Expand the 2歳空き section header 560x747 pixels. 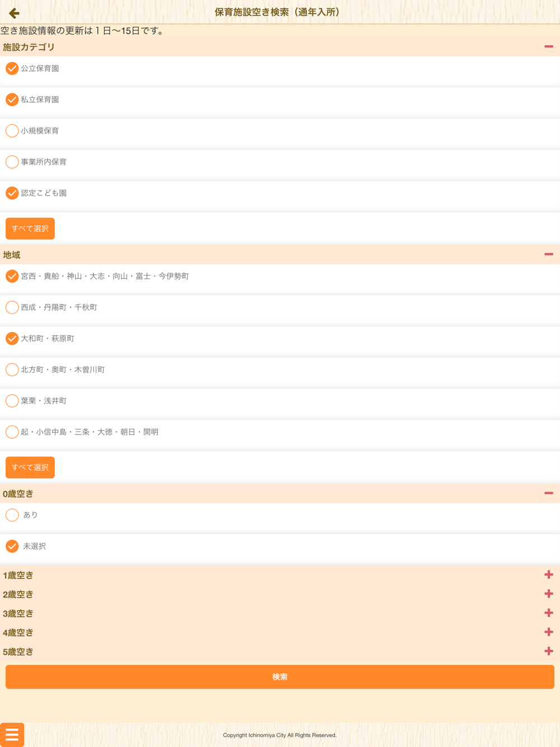click(x=280, y=594)
